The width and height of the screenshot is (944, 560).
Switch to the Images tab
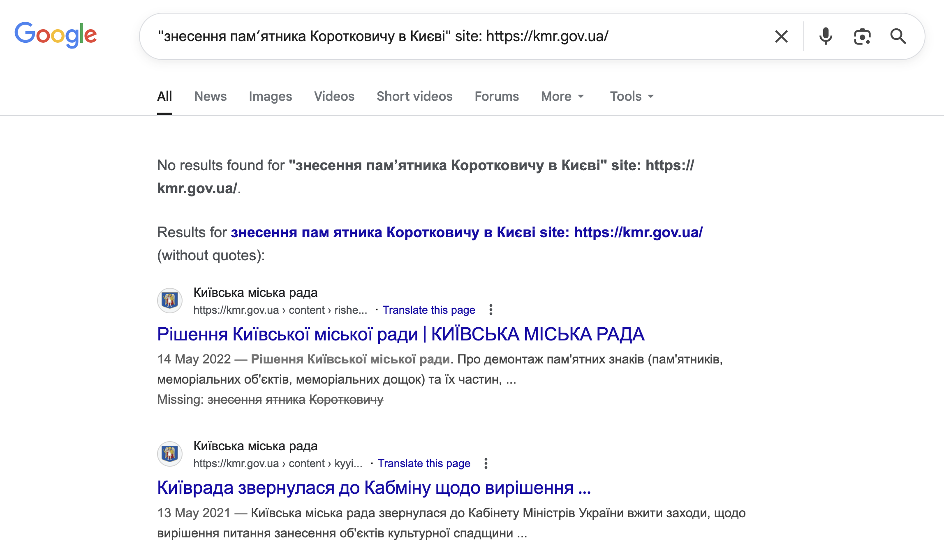click(x=270, y=96)
